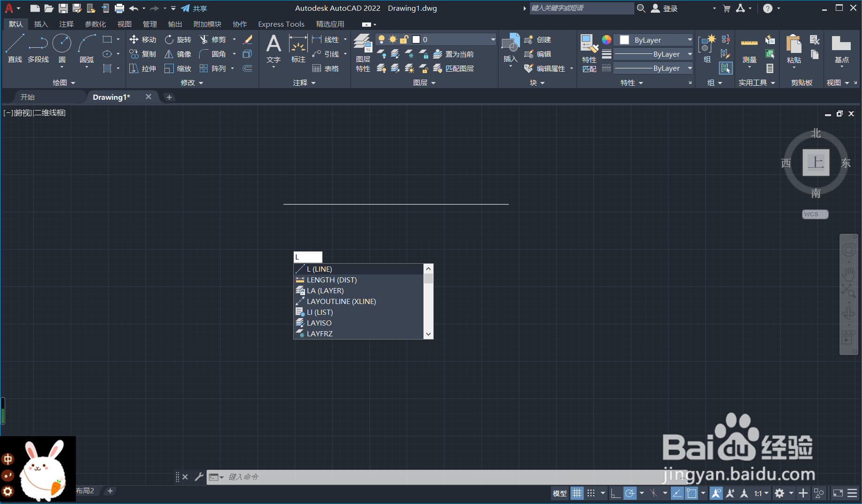The height and width of the screenshot is (504, 862).
Task: Choose LA (LAYER) from the autocomplete list
Action: click(x=358, y=290)
